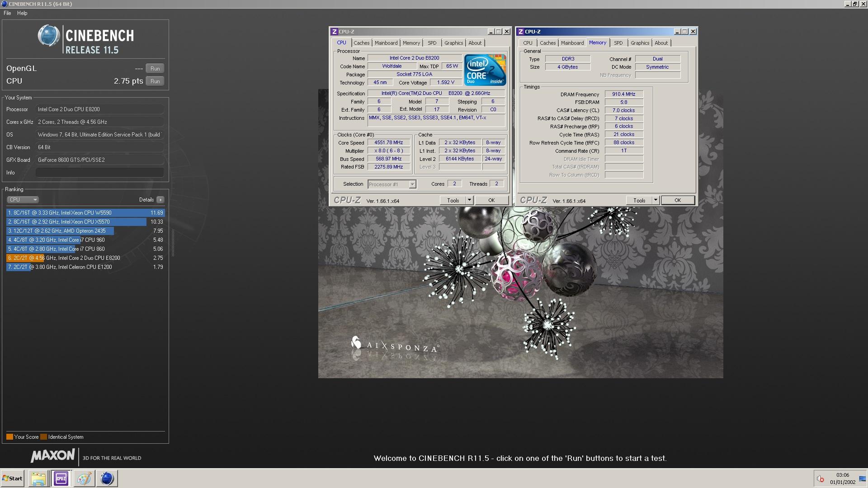Click the Show Desktop tray icon
This screenshot has height=488, width=868.
click(x=862, y=479)
